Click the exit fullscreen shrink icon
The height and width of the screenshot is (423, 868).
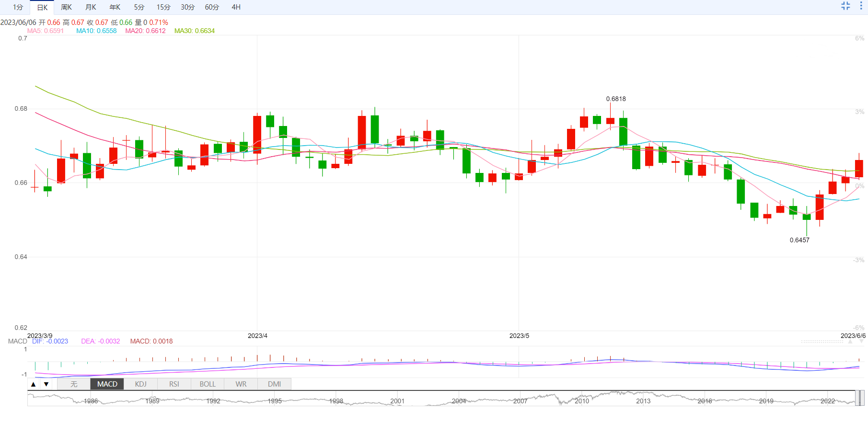845,6
